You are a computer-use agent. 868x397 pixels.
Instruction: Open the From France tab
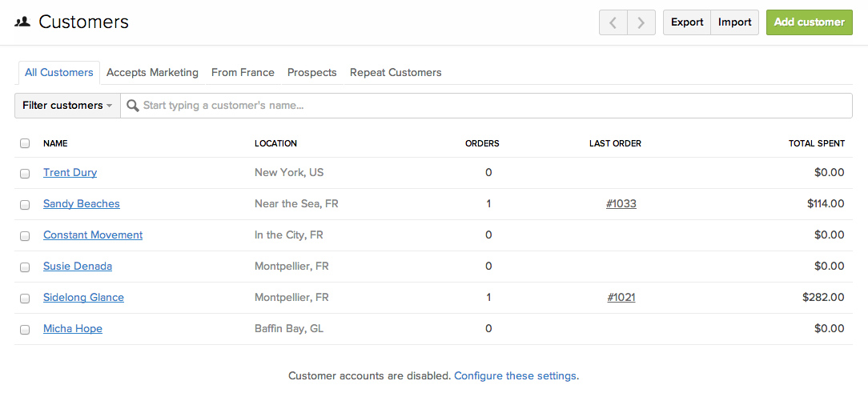point(243,72)
